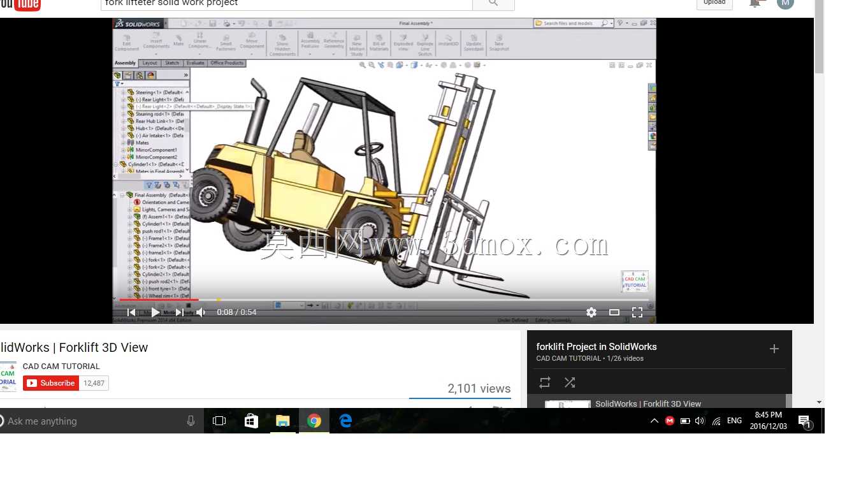Open SolidWorks | Forklift 3D View playlist item
Screen dimensions: 868x487
pos(648,403)
